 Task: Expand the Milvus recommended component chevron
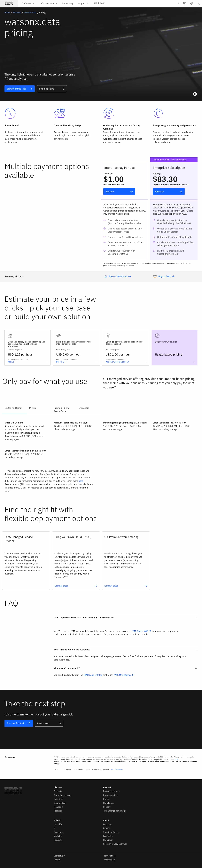click(x=47, y=362)
